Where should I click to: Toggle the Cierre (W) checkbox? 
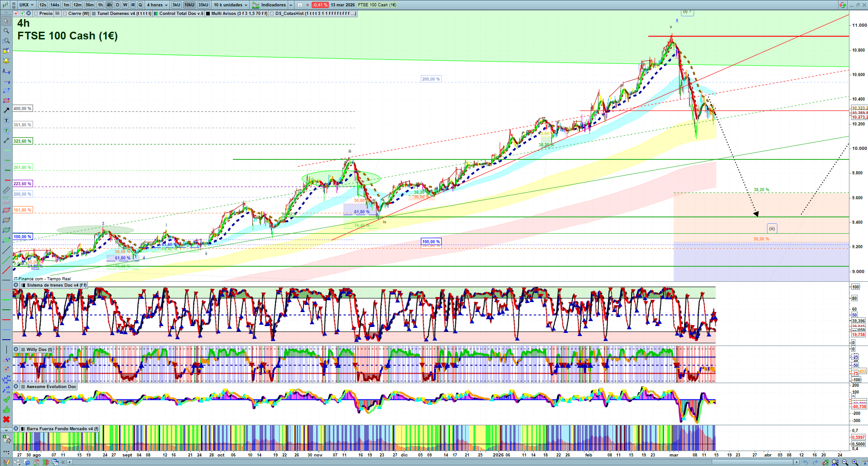pos(65,14)
